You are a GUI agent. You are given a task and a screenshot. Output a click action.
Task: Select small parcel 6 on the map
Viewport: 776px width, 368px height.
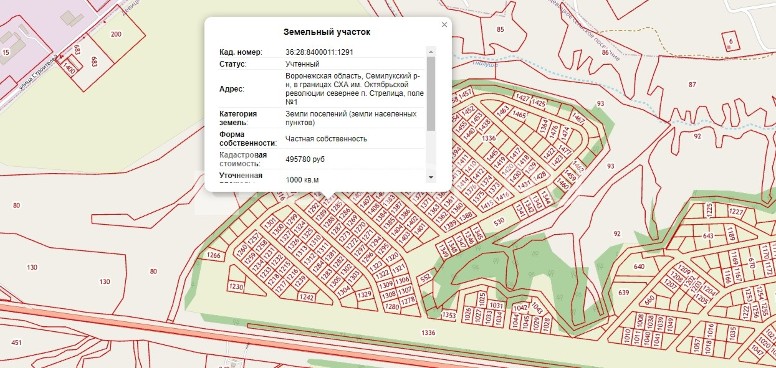point(730,42)
